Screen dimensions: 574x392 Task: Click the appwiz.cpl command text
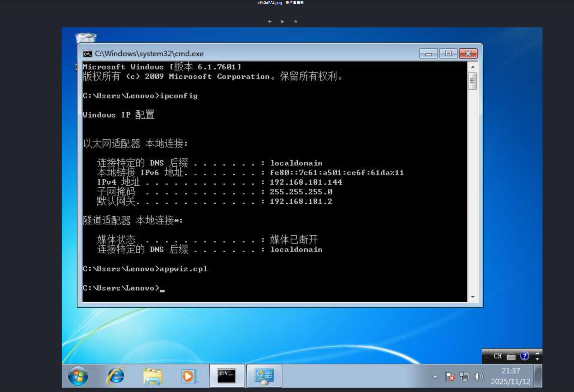pos(184,269)
